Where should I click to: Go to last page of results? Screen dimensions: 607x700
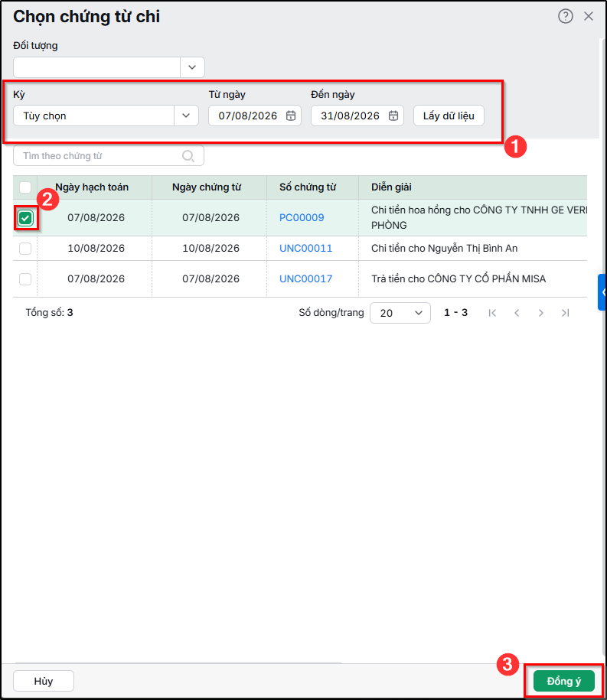click(x=565, y=313)
